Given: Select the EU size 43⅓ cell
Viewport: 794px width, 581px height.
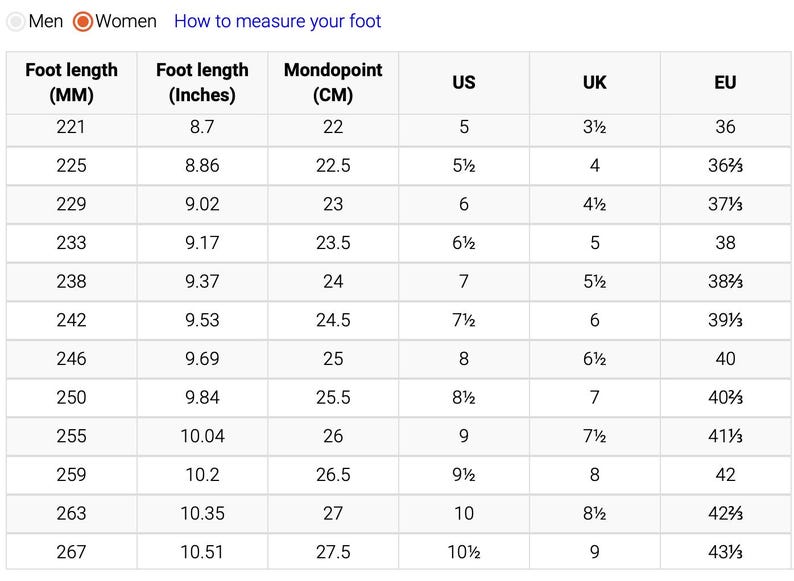Looking at the screenshot, I should (x=725, y=552).
